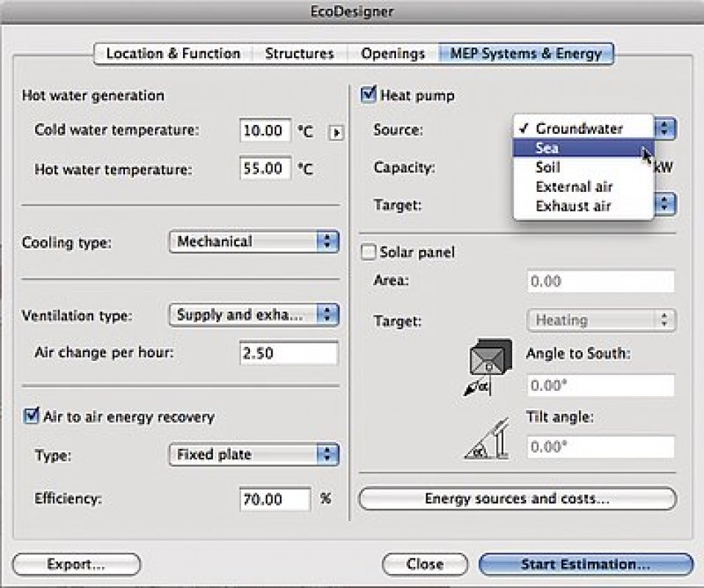Viewport: 704px width, 588px height.
Task: Open the Solar panel Target Heating dropdown
Action: point(601,320)
